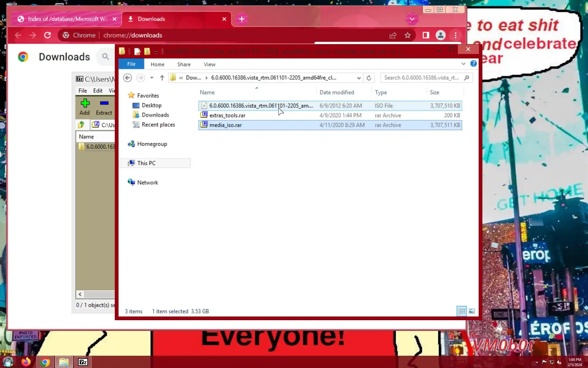
Task: Sort files by the Size column header
Action: (x=434, y=92)
